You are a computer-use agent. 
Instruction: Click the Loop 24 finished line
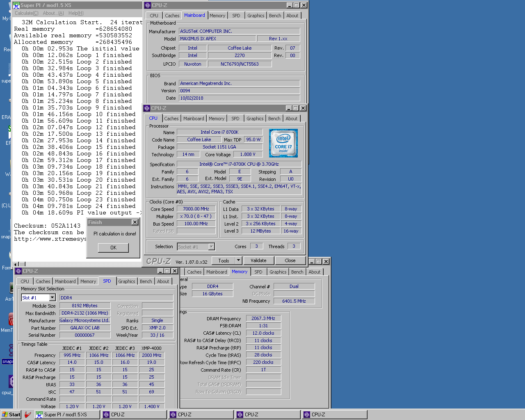(x=78, y=206)
